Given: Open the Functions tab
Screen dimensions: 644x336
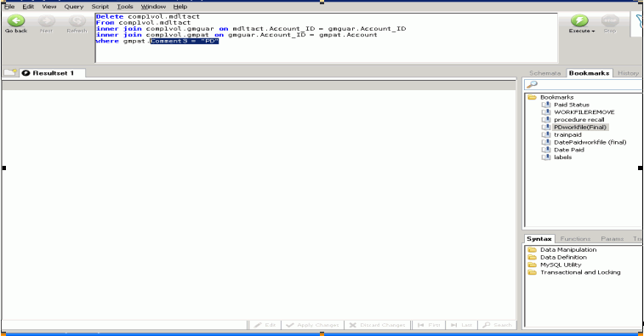Looking at the screenshot, I should coord(575,239).
